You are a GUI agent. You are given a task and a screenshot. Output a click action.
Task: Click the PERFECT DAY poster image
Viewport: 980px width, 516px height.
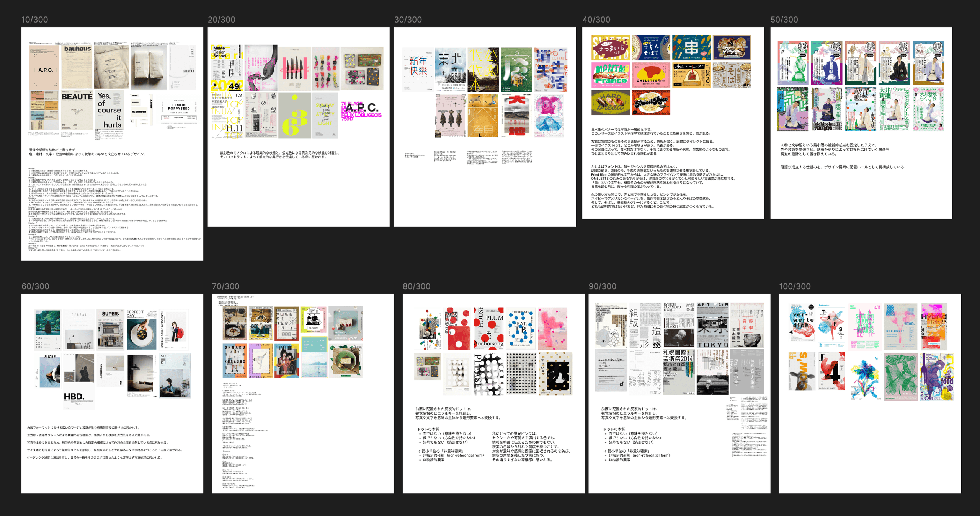(x=141, y=330)
